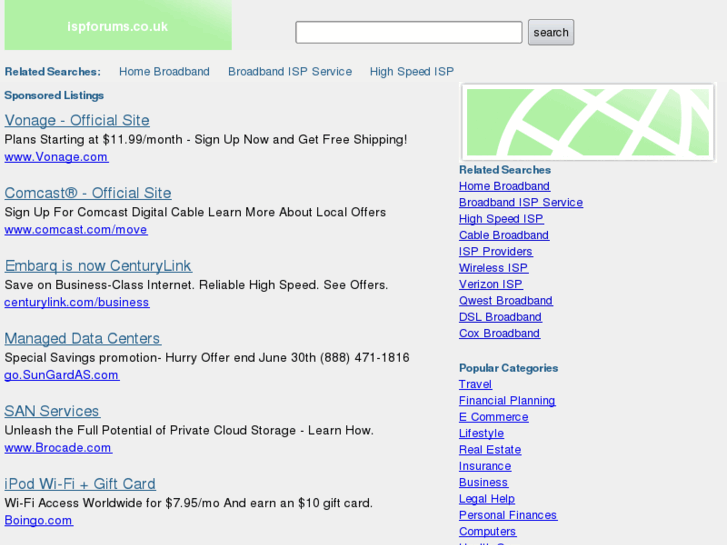Focus the search text box
Viewport: 727px width, 545px height.
coord(408,32)
